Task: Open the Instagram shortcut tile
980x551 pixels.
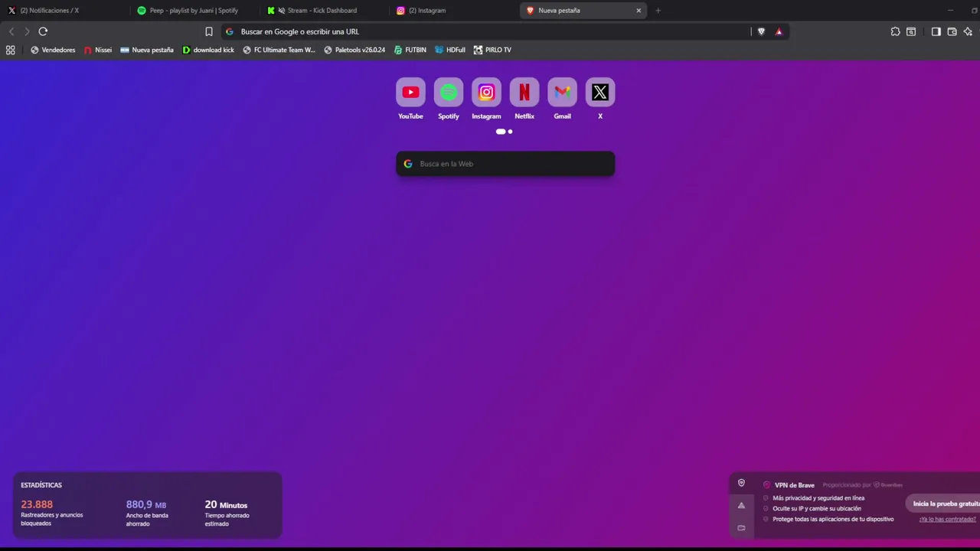Action: pyautogui.click(x=486, y=93)
